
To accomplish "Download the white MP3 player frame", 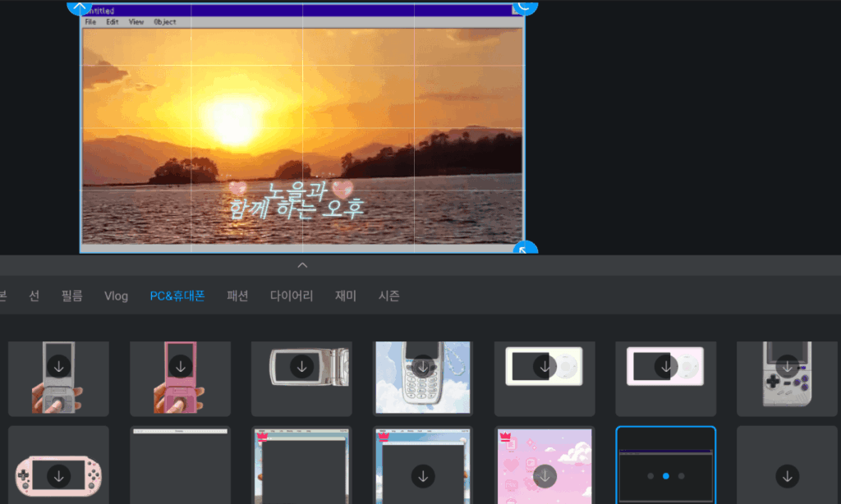I will pyautogui.click(x=545, y=366).
